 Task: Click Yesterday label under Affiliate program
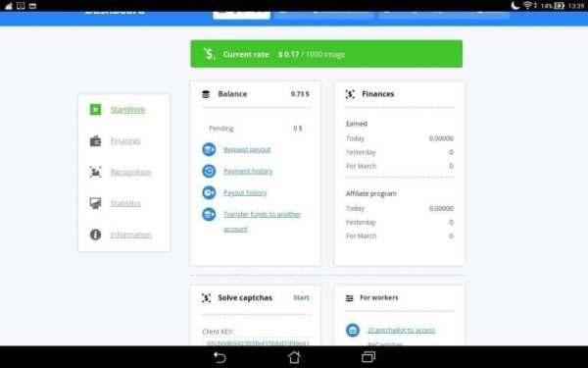[361, 223]
